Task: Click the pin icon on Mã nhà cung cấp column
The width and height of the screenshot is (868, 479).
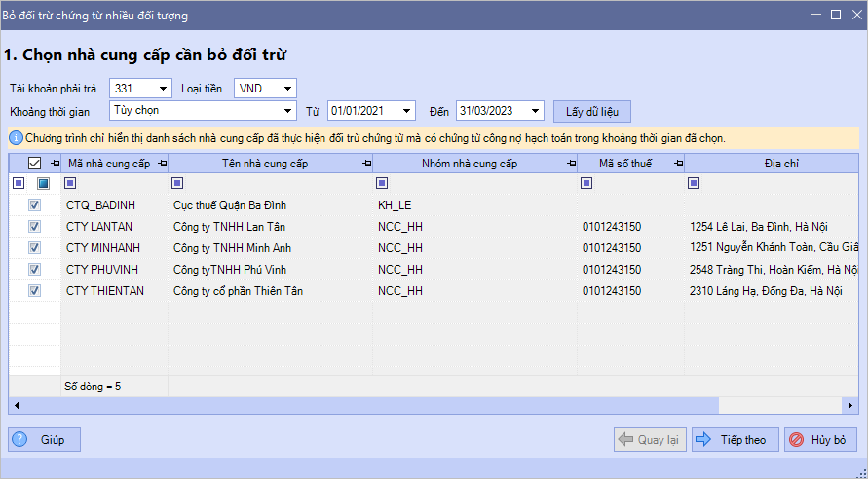Action: coord(162,164)
